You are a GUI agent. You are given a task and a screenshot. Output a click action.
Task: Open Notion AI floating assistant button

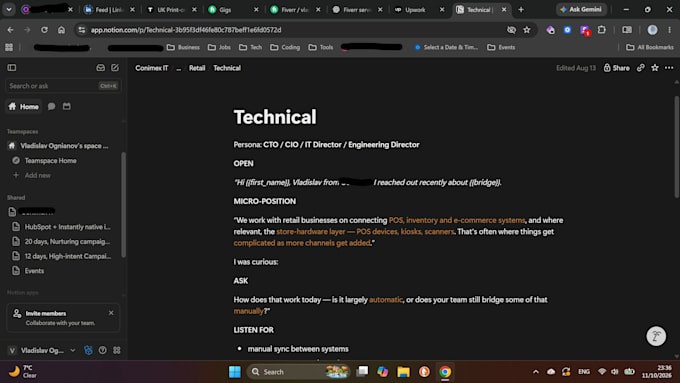[656, 336]
